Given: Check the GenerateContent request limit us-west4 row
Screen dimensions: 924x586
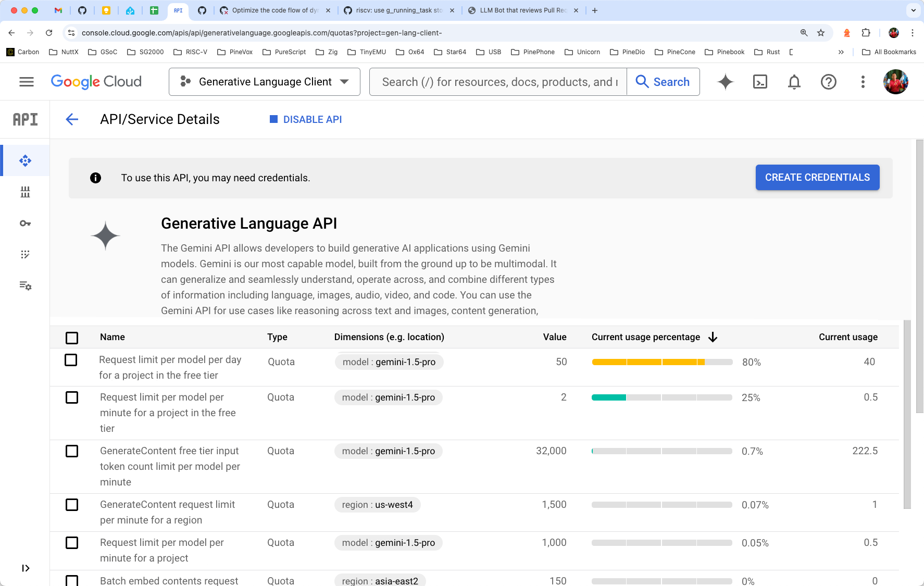Looking at the screenshot, I should click(72, 505).
